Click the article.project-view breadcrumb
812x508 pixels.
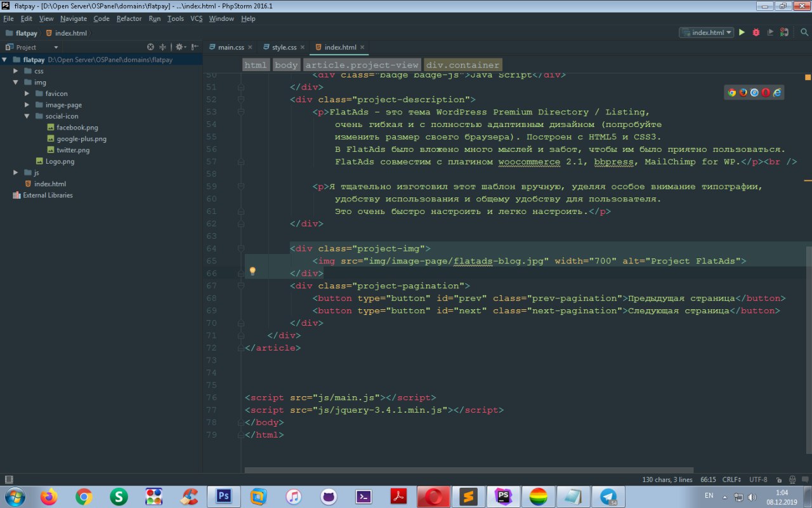pos(362,65)
